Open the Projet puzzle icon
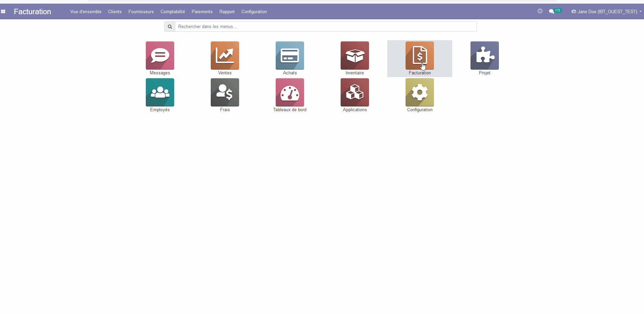The image size is (644, 314). click(484, 56)
